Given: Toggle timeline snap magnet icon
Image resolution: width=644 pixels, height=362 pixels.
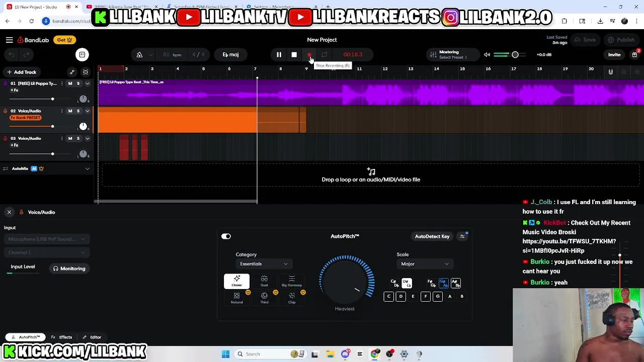Looking at the screenshot, I should (x=610, y=72).
